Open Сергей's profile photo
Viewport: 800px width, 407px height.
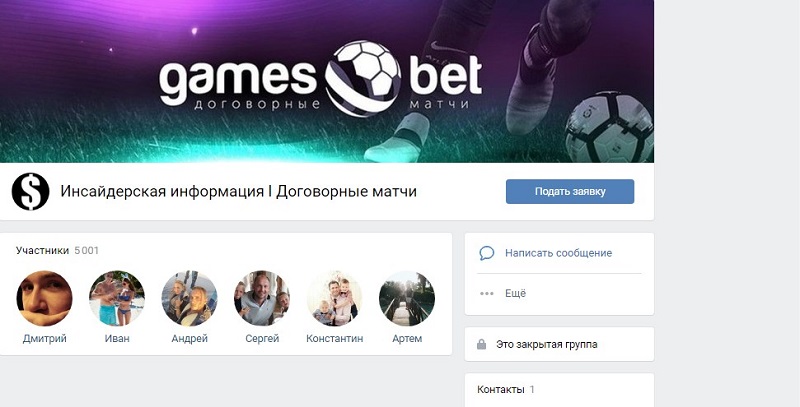[x=262, y=298]
